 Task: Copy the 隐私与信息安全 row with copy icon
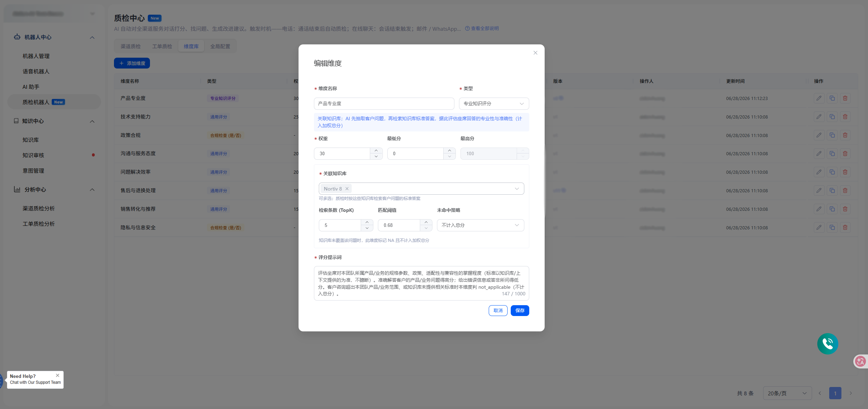832,228
